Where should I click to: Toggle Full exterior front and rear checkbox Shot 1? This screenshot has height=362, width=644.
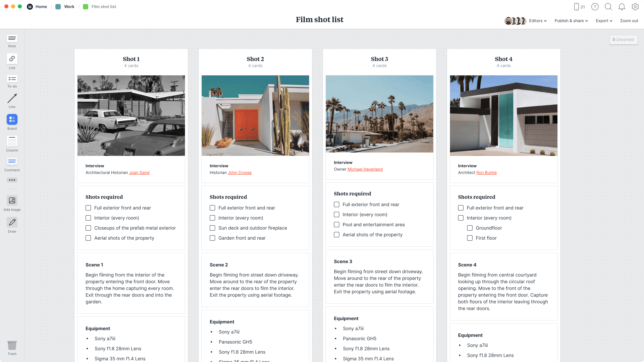coord(88,207)
